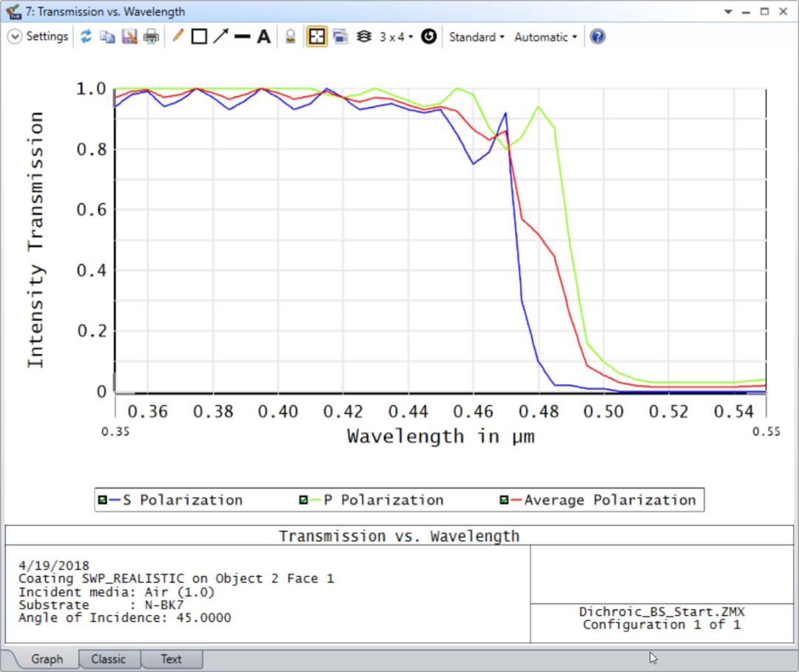Open the help for this window
This screenshot has height=672, width=799.
[597, 36]
